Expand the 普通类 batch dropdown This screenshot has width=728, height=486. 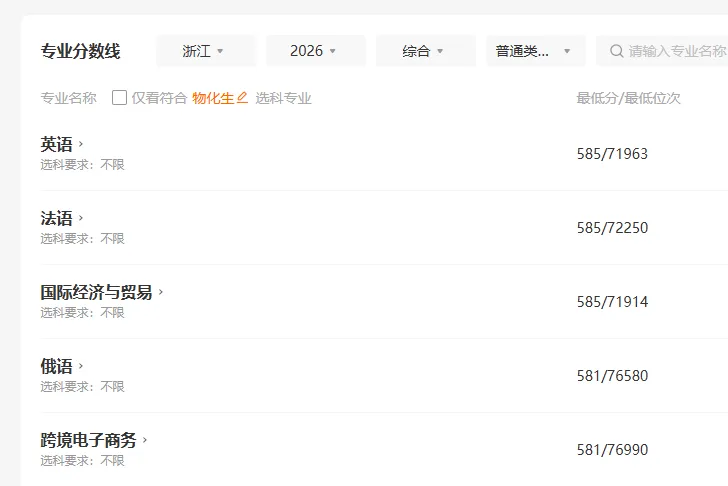pyautogui.click(x=536, y=51)
